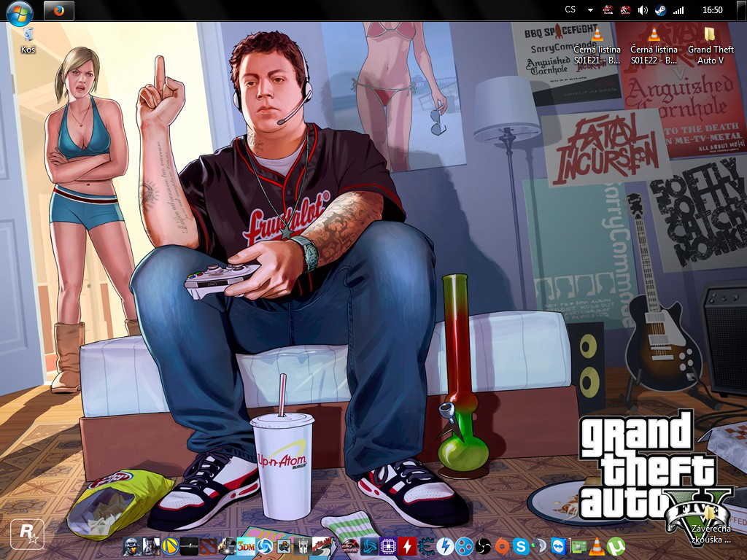Open the Windows Start orb
Screen dimensions: 747x560
pos(19,10)
